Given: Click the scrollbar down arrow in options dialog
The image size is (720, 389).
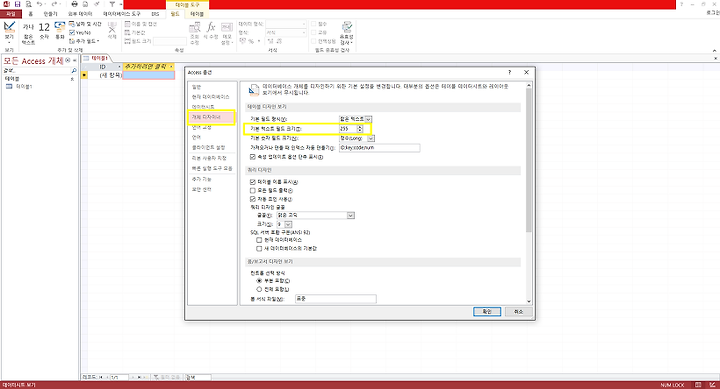Looking at the screenshot, I should [x=529, y=301].
